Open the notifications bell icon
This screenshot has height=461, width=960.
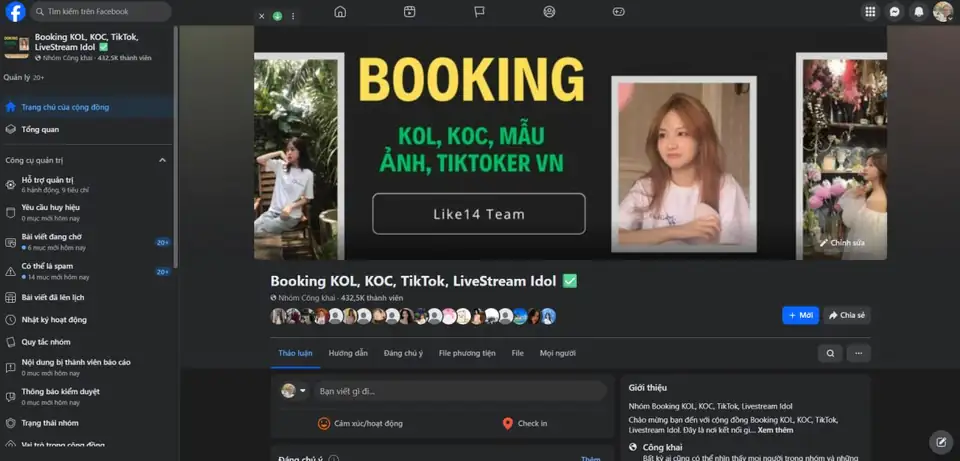tap(919, 12)
